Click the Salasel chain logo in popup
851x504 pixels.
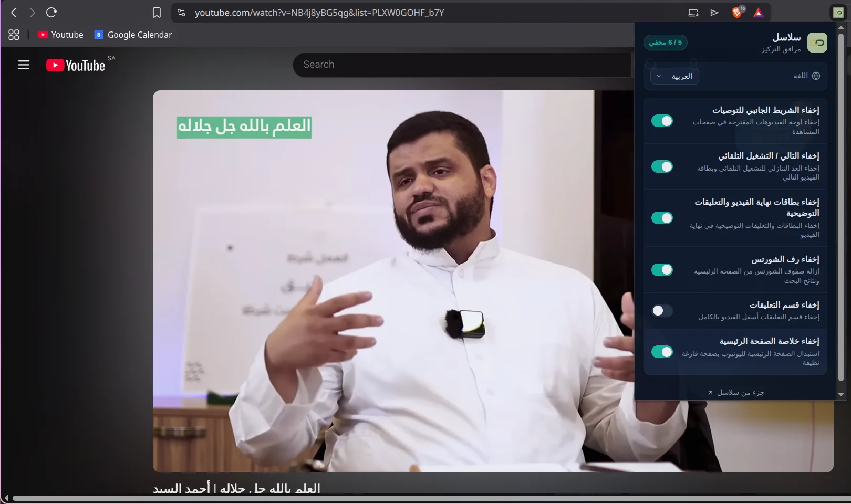(817, 43)
